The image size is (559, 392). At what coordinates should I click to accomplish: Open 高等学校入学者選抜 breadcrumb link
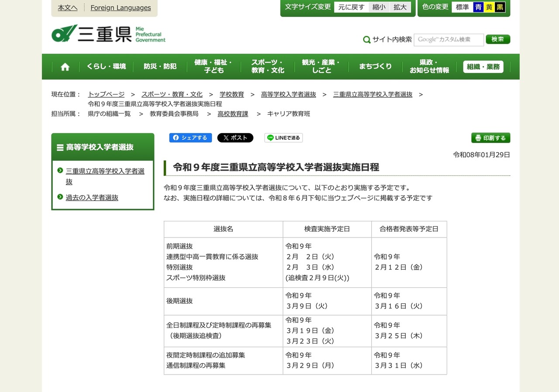pyautogui.click(x=289, y=94)
